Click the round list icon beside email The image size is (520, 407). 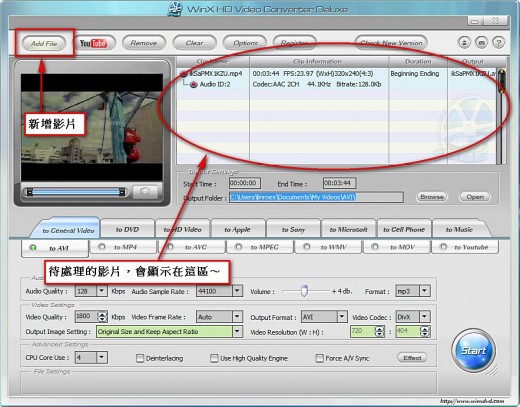tap(464, 42)
